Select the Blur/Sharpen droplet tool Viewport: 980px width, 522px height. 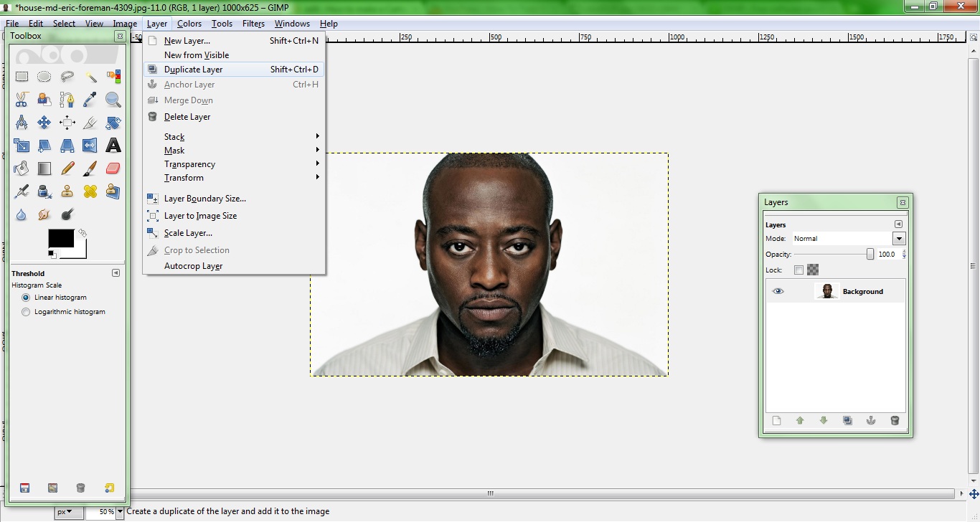pyautogui.click(x=22, y=214)
